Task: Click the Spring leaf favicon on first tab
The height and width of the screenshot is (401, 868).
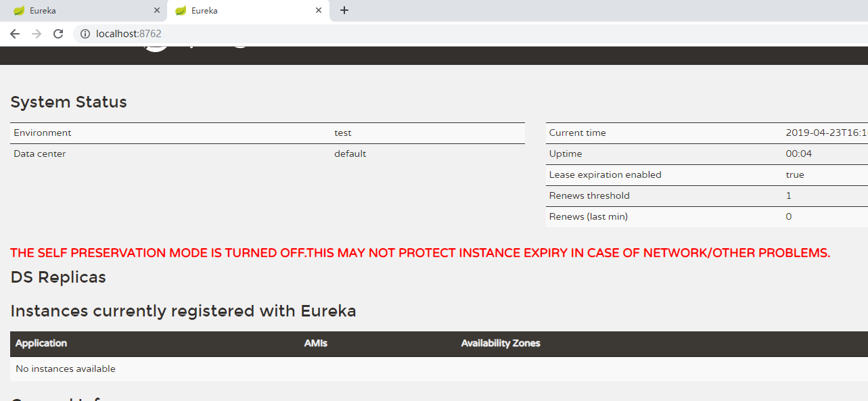Action: 19,11
